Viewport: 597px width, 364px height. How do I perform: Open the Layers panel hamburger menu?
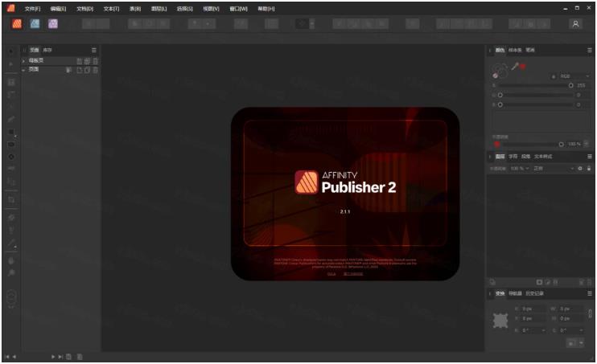pos(590,157)
